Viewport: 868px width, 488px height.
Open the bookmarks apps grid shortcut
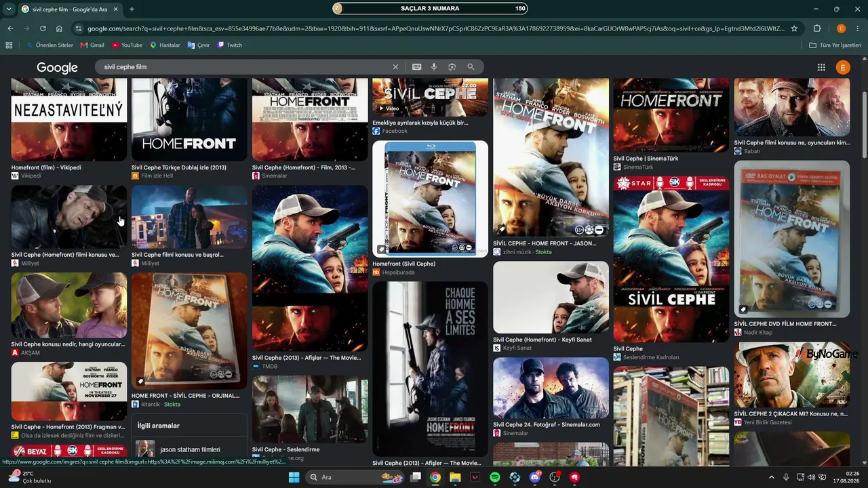pyautogui.click(x=9, y=45)
